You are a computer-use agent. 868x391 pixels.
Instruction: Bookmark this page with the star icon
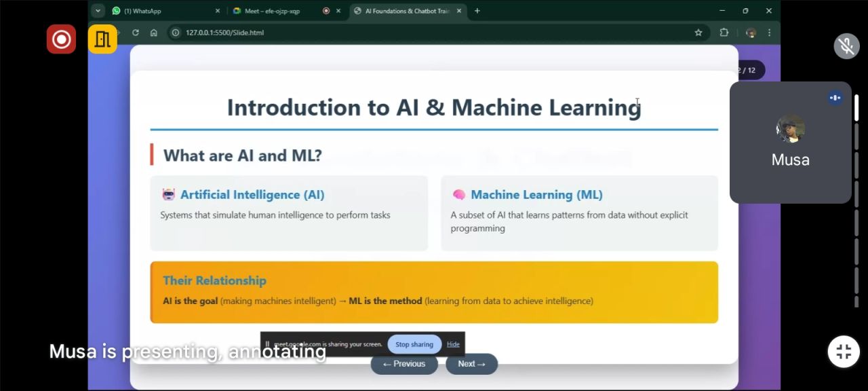coord(698,33)
